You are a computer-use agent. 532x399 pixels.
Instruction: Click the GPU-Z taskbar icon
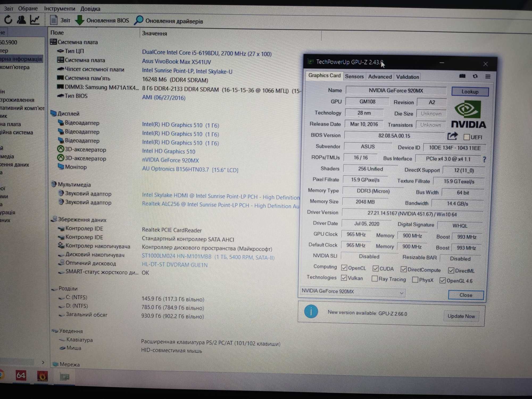pos(65,377)
